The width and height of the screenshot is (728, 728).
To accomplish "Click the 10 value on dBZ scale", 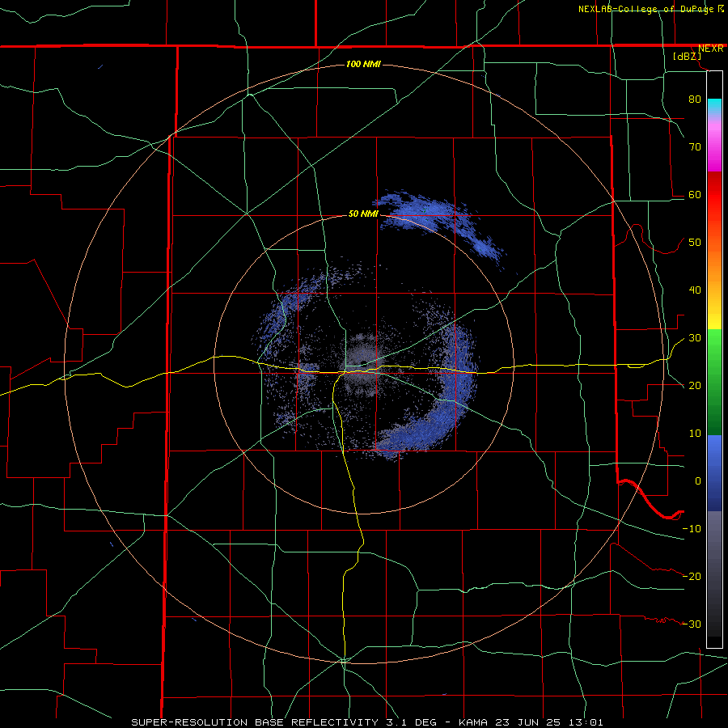I will point(695,434).
